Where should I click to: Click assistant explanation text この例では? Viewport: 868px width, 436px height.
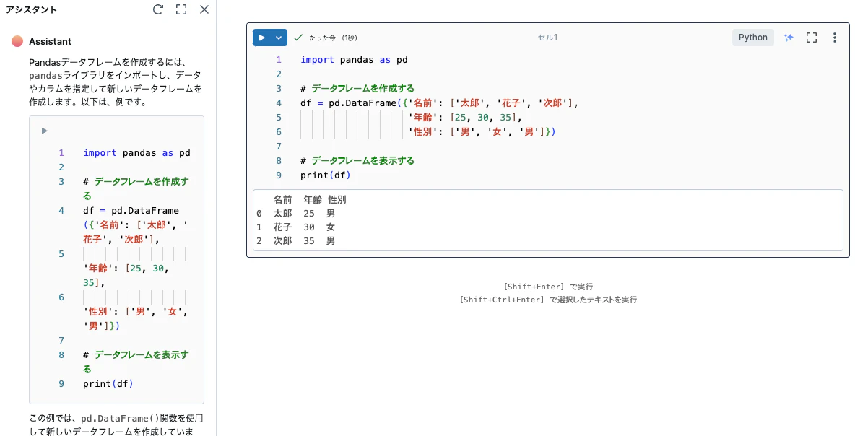point(116,424)
